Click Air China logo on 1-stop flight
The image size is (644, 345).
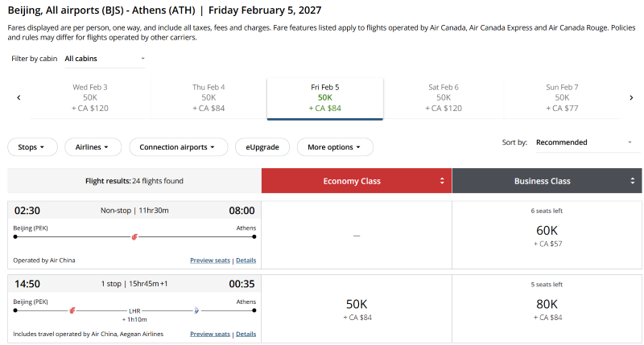72,310
